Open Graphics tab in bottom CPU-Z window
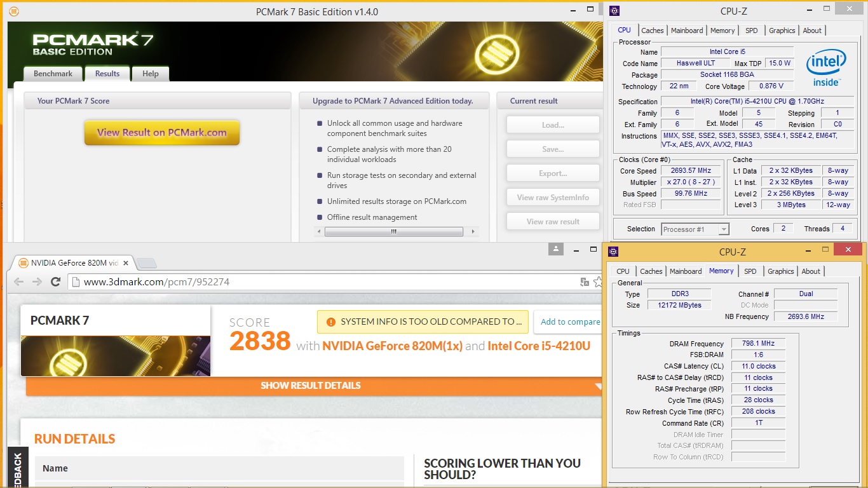The height and width of the screenshot is (488, 868). pos(781,271)
